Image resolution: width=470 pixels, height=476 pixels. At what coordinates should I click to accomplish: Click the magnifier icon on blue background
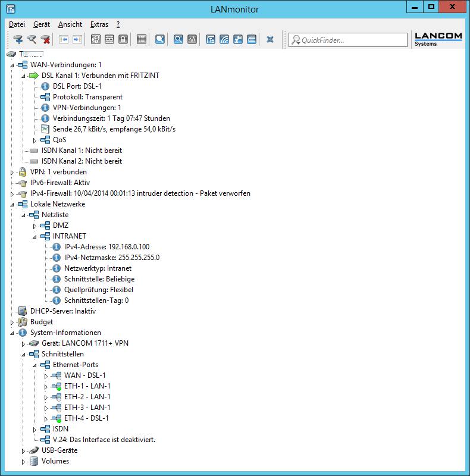(178, 40)
